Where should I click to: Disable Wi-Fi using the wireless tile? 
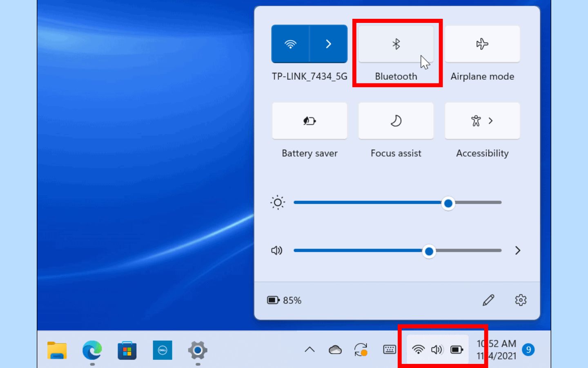pyautogui.click(x=290, y=44)
